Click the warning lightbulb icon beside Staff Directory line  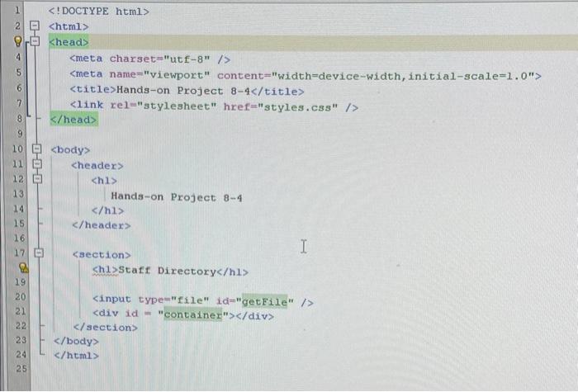24,268
